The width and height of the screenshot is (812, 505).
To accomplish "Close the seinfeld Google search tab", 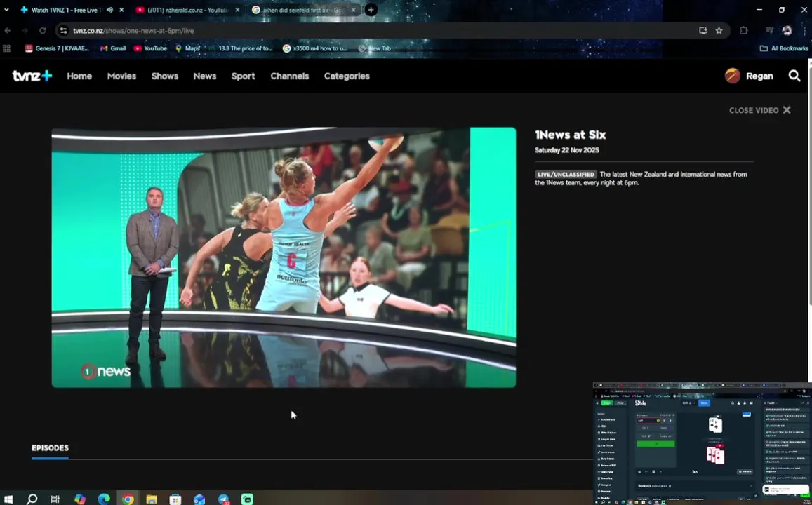I will (x=353, y=10).
